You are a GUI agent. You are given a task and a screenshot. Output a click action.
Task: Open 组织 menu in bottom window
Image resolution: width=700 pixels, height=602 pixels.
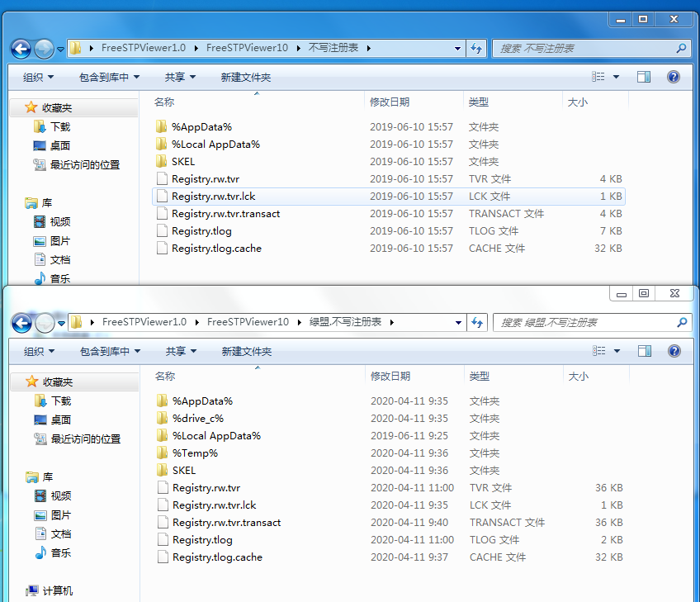click(x=40, y=352)
